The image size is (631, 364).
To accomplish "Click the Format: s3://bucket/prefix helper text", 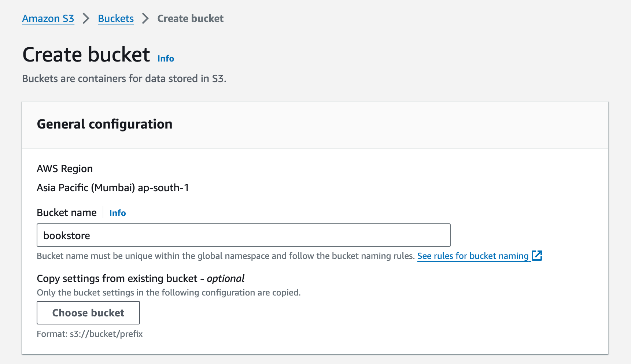I will pyautogui.click(x=90, y=334).
